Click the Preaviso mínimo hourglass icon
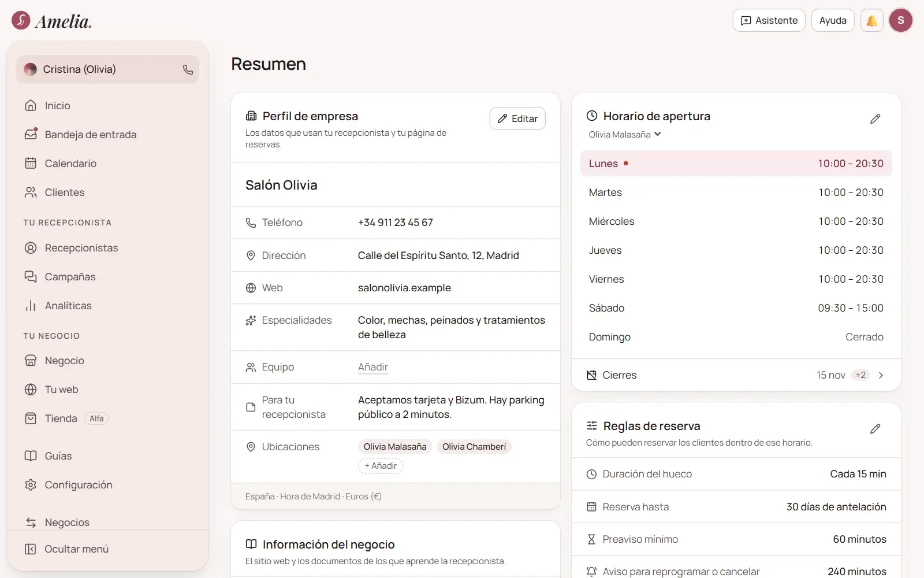Image resolution: width=924 pixels, height=578 pixels. pos(591,539)
